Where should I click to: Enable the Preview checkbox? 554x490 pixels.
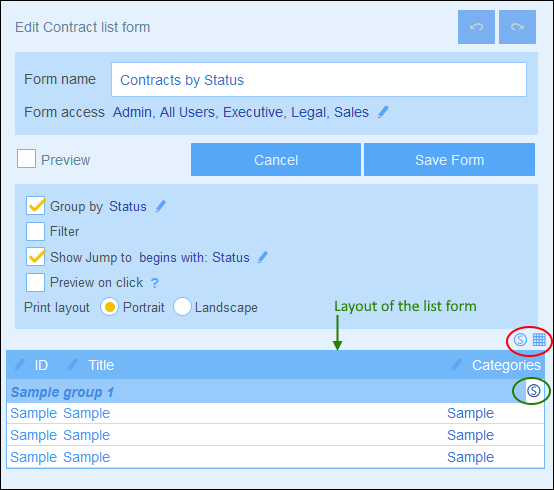[x=26, y=159]
